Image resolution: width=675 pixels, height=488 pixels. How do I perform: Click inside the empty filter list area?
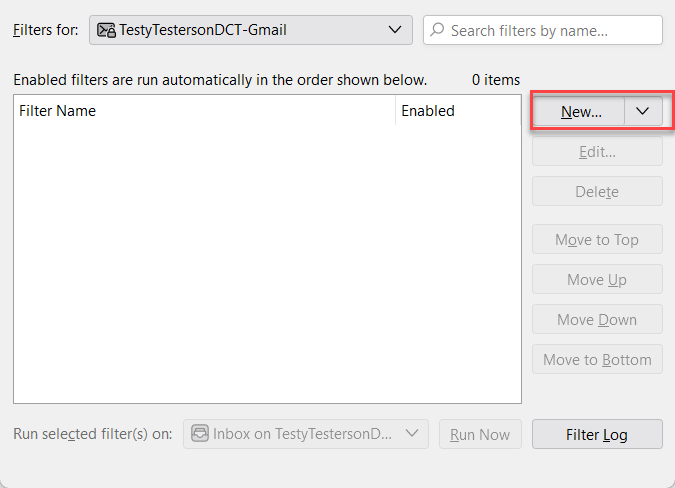point(267,264)
